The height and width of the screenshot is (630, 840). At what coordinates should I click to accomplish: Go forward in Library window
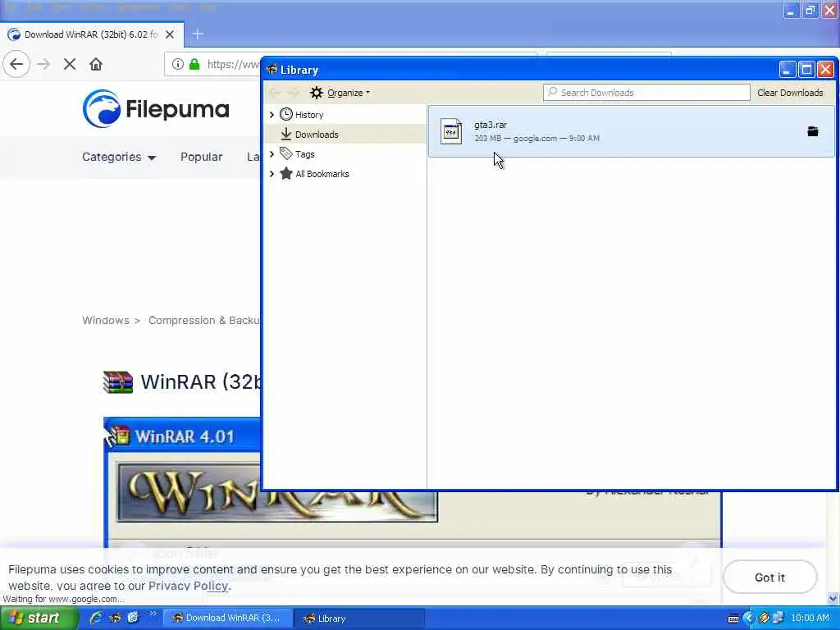point(293,93)
